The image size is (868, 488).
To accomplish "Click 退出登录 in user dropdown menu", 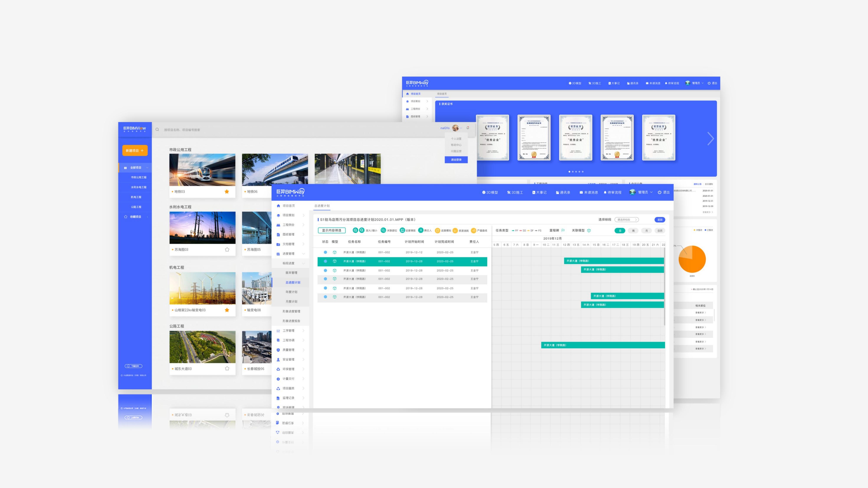I will (x=456, y=160).
